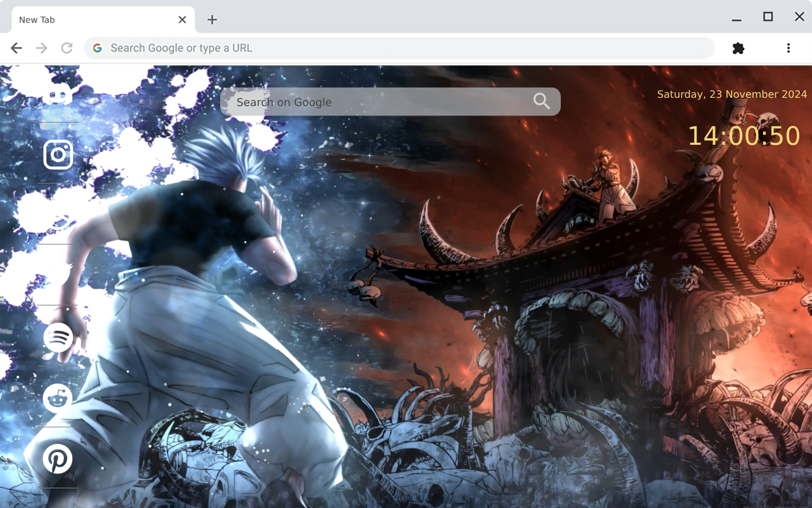Open Pinterest from the sidebar

[x=58, y=459]
